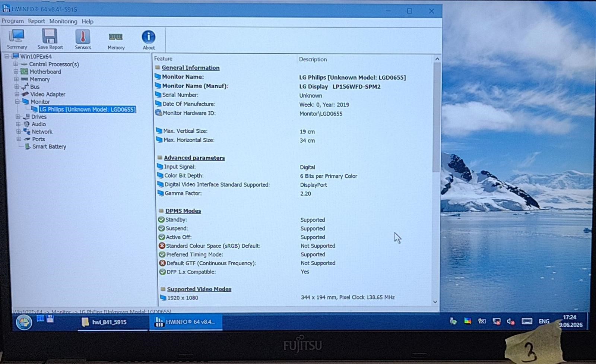
Task: Click the Color Bit Depth row label
Action: tap(184, 175)
